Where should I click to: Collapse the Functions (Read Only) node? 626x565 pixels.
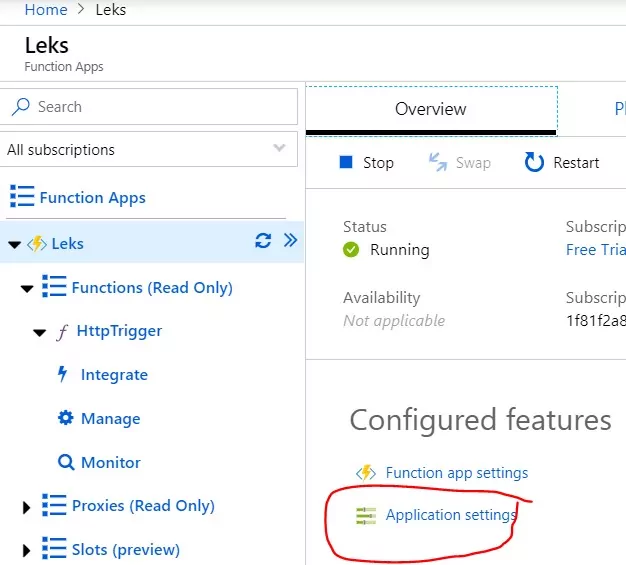[27, 289]
